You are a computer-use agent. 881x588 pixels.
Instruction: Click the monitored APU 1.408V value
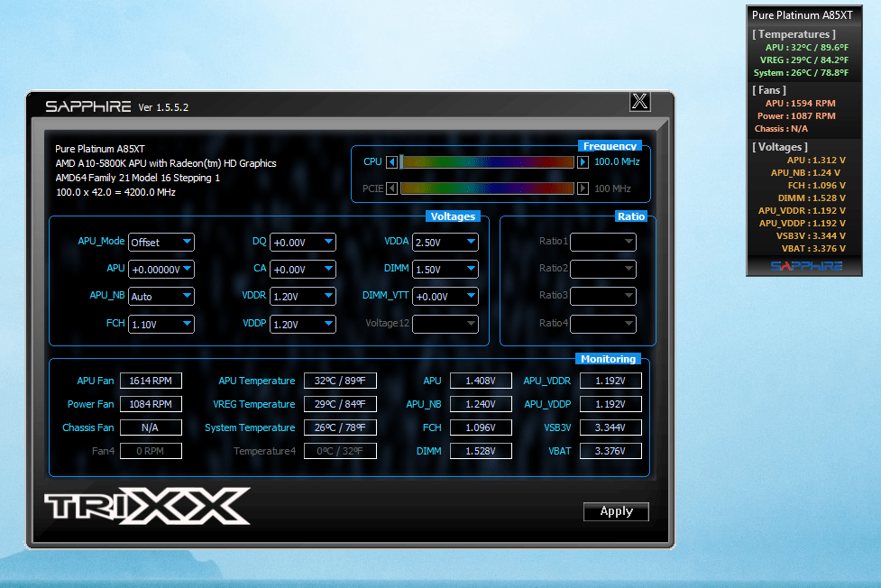481,381
